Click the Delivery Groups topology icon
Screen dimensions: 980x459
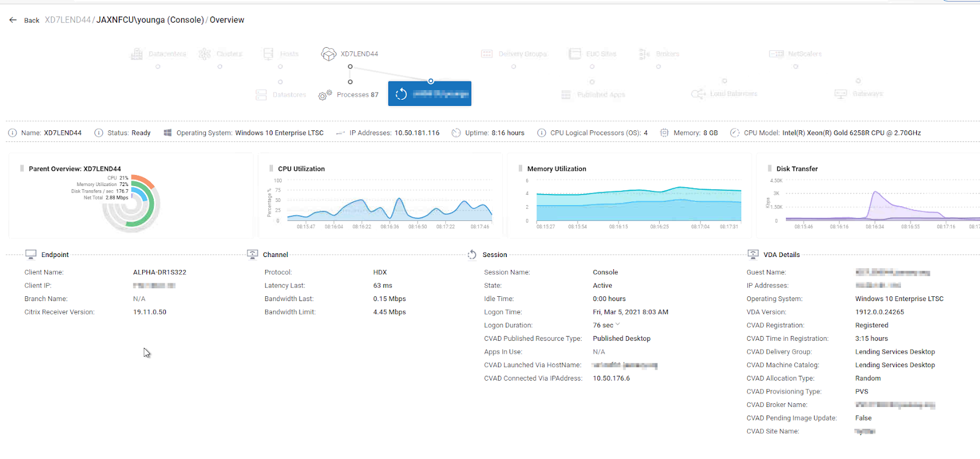tap(487, 54)
